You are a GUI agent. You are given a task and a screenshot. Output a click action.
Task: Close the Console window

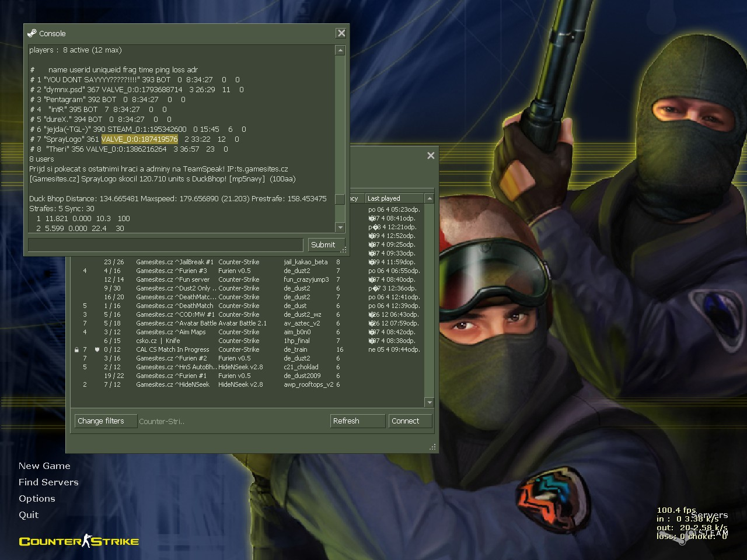pyautogui.click(x=341, y=33)
